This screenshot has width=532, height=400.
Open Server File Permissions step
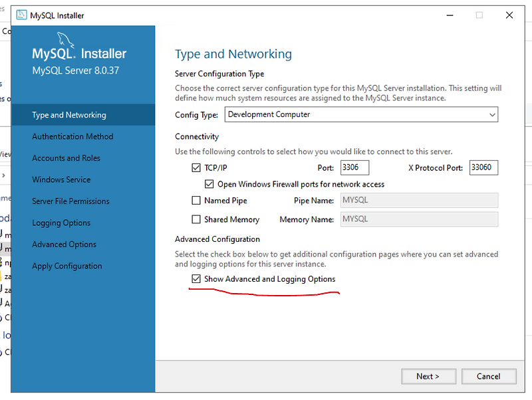(x=70, y=201)
